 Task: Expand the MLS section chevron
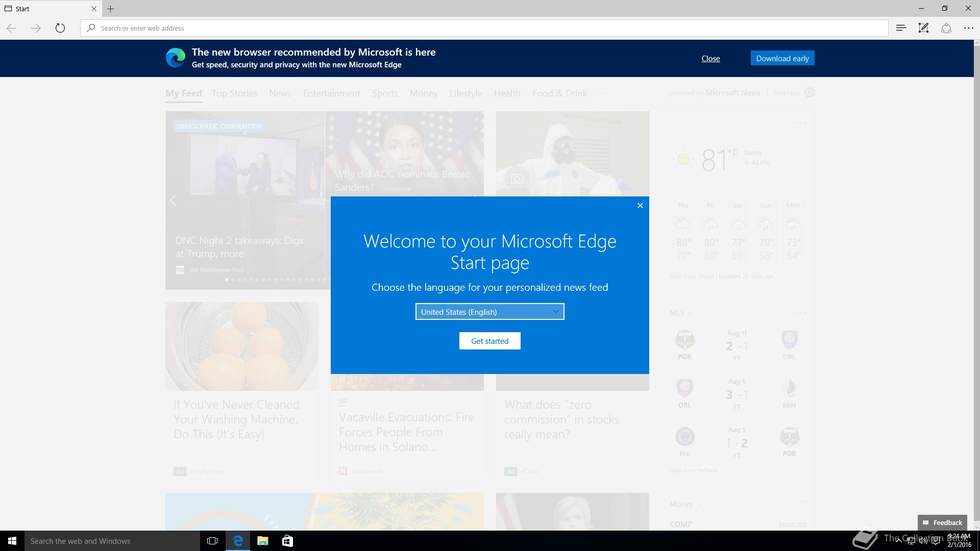(690, 313)
